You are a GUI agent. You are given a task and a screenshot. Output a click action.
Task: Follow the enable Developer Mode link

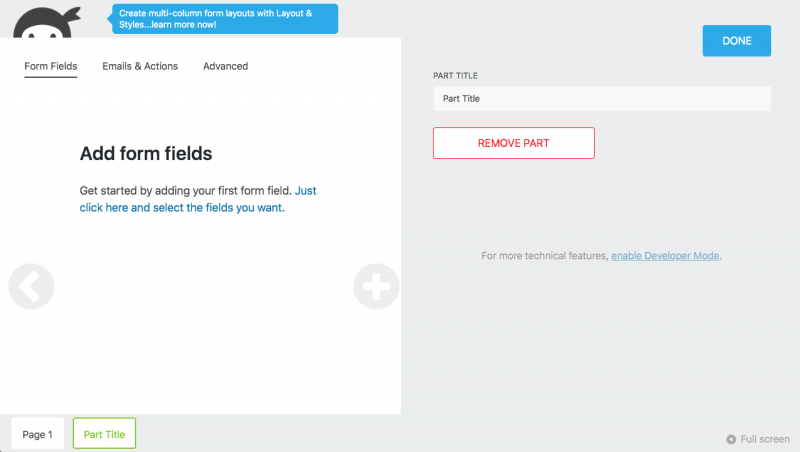coord(665,256)
